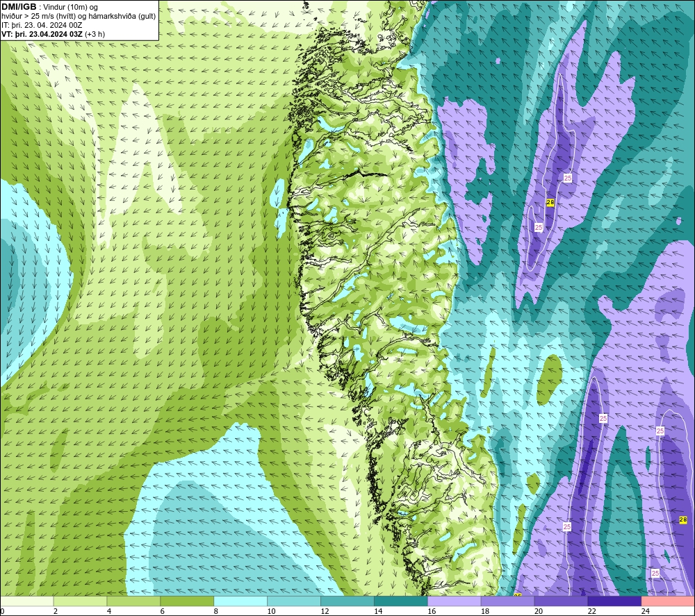Viewport: 695px width, 616px height.
Task: Pick the 10–12 m/s light teal swatch
Action: [294, 601]
